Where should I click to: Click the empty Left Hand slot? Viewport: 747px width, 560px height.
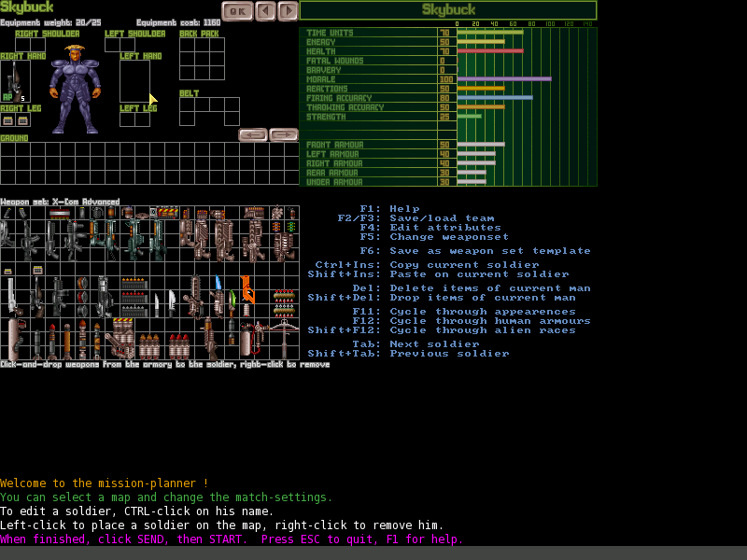[x=134, y=81]
